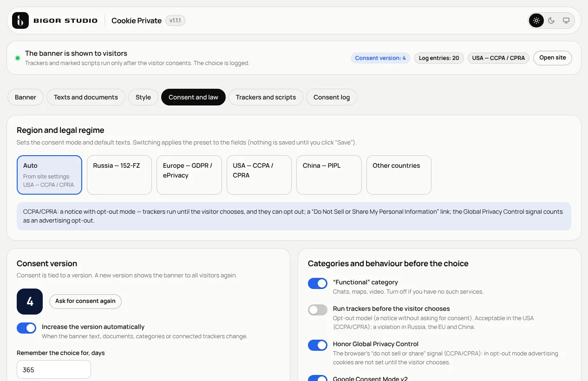Open the Consent log tab
Screen dimensions: 588x381
pos(332,97)
